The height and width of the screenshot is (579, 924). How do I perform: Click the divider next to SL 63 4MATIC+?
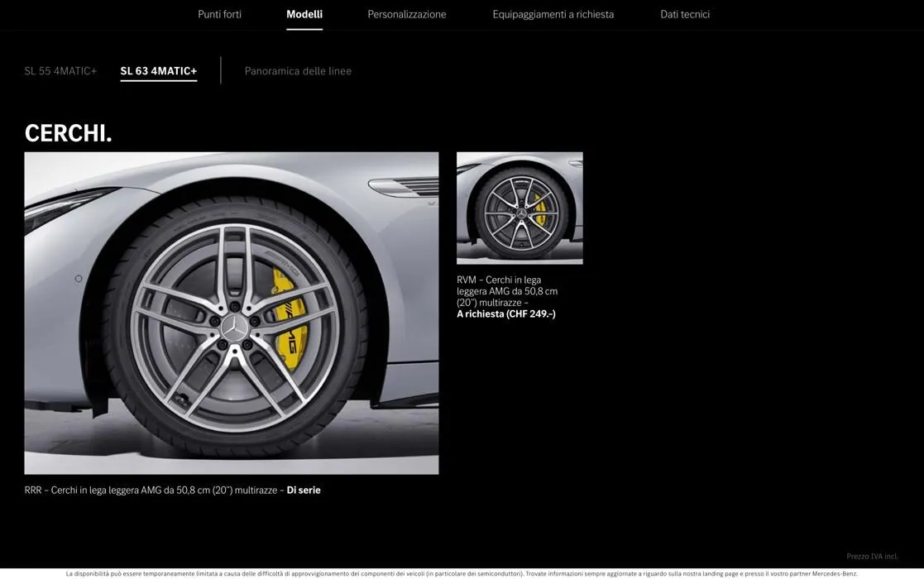coord(220,70)
